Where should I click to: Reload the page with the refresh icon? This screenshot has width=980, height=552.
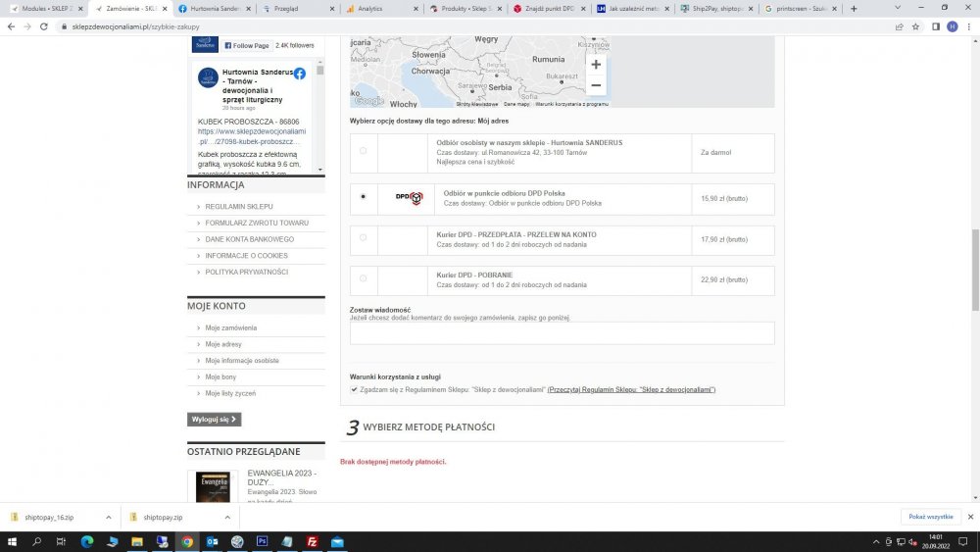click(44, 26)
